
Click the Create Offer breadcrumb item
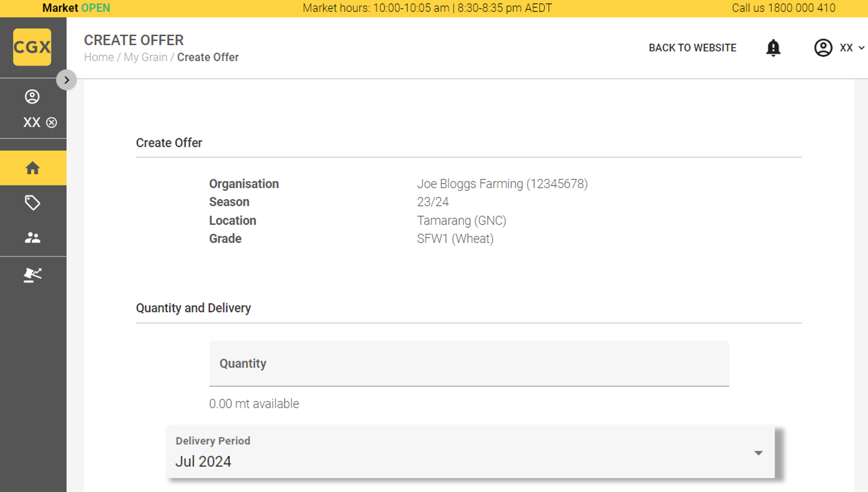coord(208,57)
